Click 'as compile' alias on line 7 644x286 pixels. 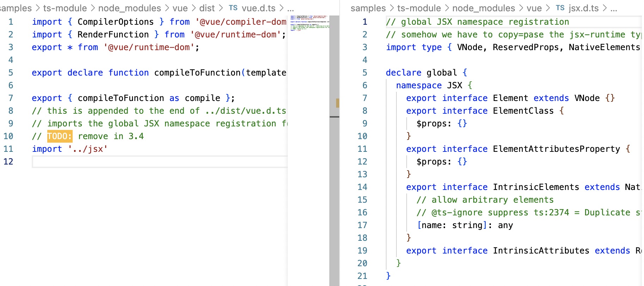pos(195,98)
